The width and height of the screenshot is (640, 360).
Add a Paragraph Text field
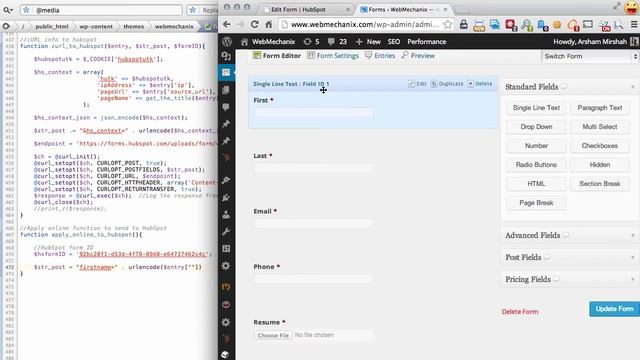600,108
